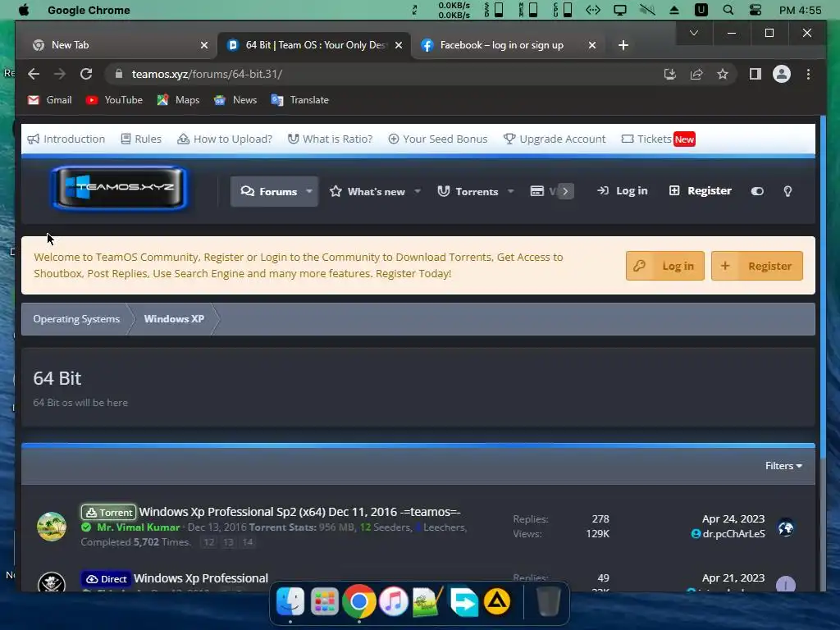Viewport: 840px width, 630px height.
Task: Click the Chrome forward arrow
Action: (x=59, y=74)
